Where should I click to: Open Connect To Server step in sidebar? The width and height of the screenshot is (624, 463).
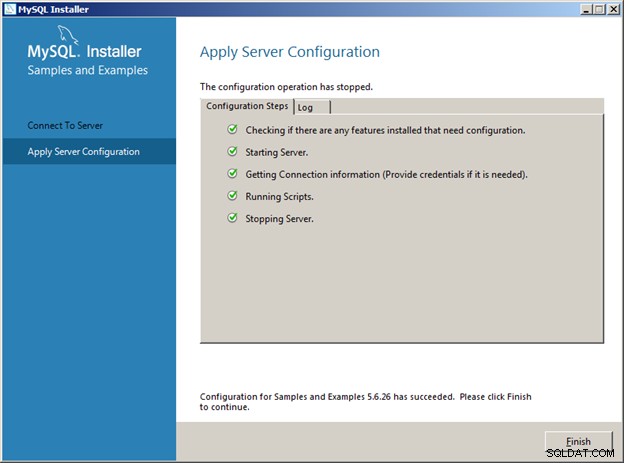[x=65, y=125]
